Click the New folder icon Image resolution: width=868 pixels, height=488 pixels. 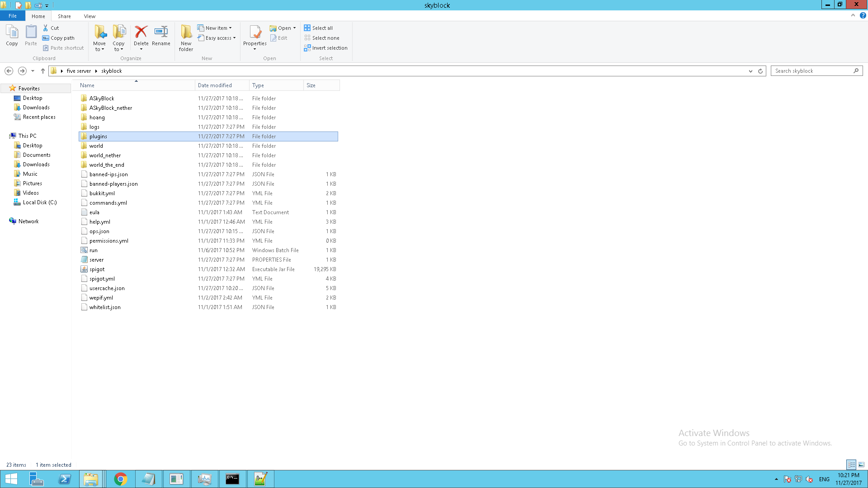coord(186,33)
